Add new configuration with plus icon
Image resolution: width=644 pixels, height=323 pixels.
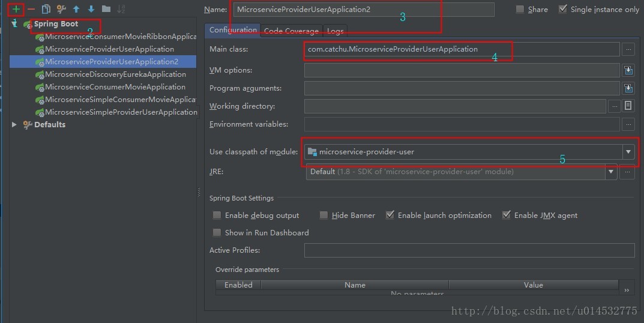click(x=16, y=8)
